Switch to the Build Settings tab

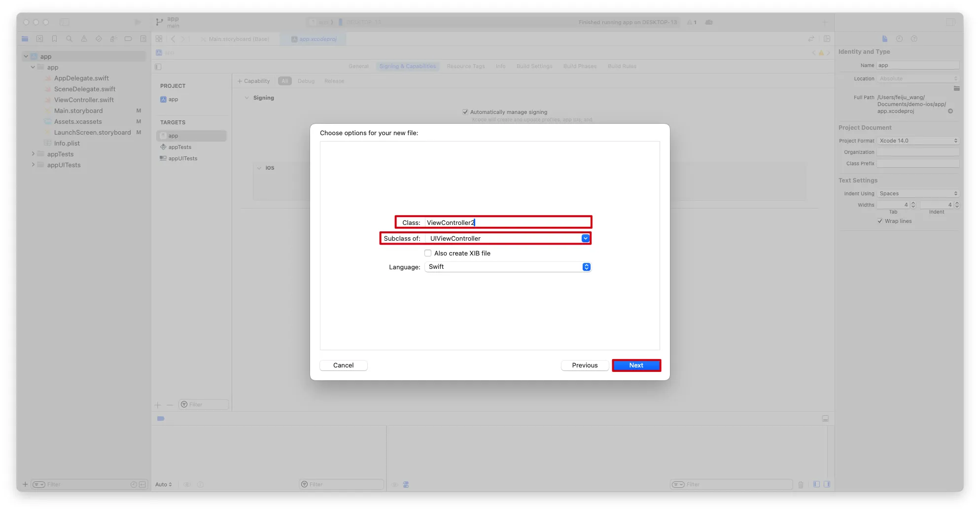[x=534, y=66]
